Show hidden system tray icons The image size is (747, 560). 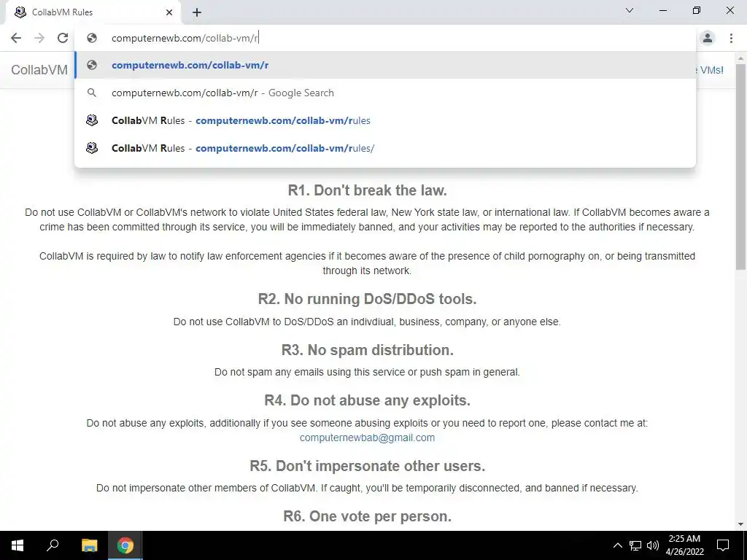point(617,545)
